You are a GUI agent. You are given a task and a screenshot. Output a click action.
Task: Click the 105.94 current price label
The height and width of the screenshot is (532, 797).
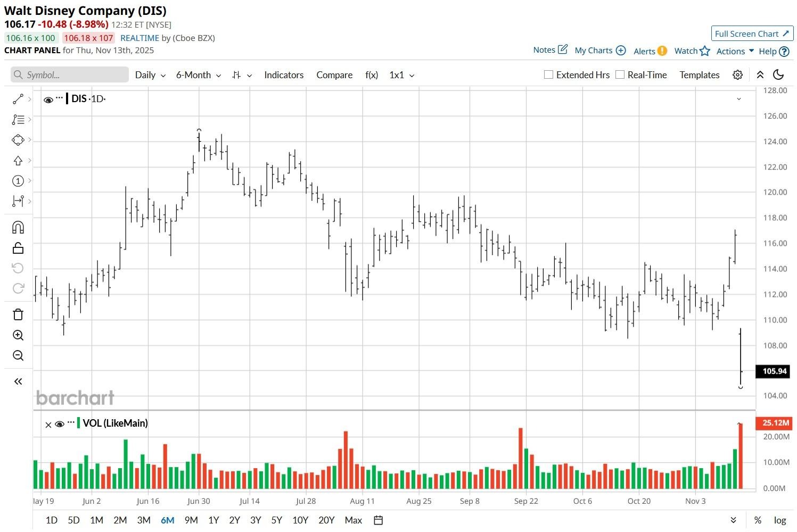point(774,371)
